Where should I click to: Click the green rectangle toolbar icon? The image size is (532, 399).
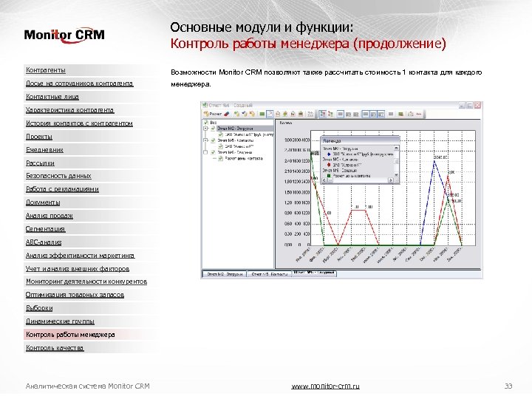[262, 114]
